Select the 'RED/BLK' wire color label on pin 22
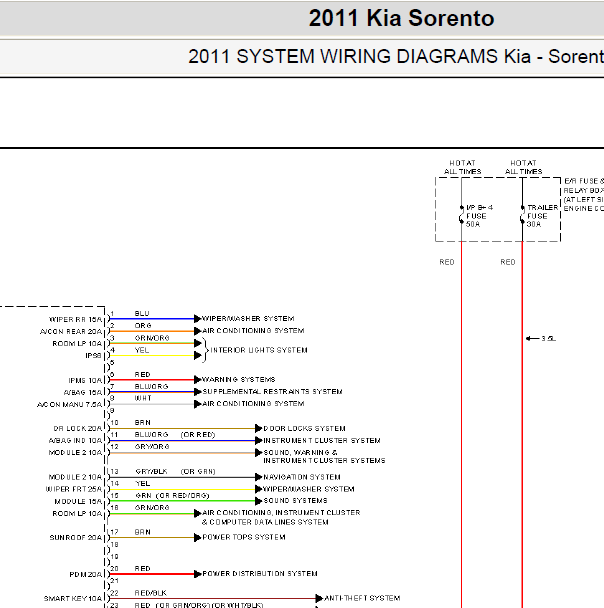The image size is (604, 608). (150, 593)
